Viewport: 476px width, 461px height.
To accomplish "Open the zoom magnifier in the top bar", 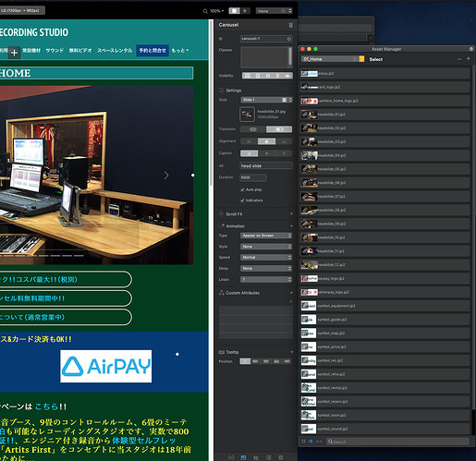I will [205, 11].
